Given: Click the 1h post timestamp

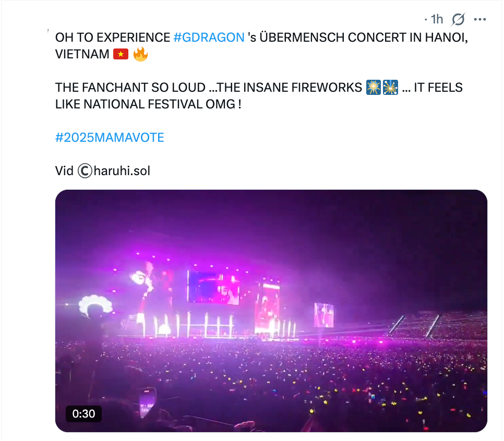Looking at the screenshot, I should click(x=437, y=20).
